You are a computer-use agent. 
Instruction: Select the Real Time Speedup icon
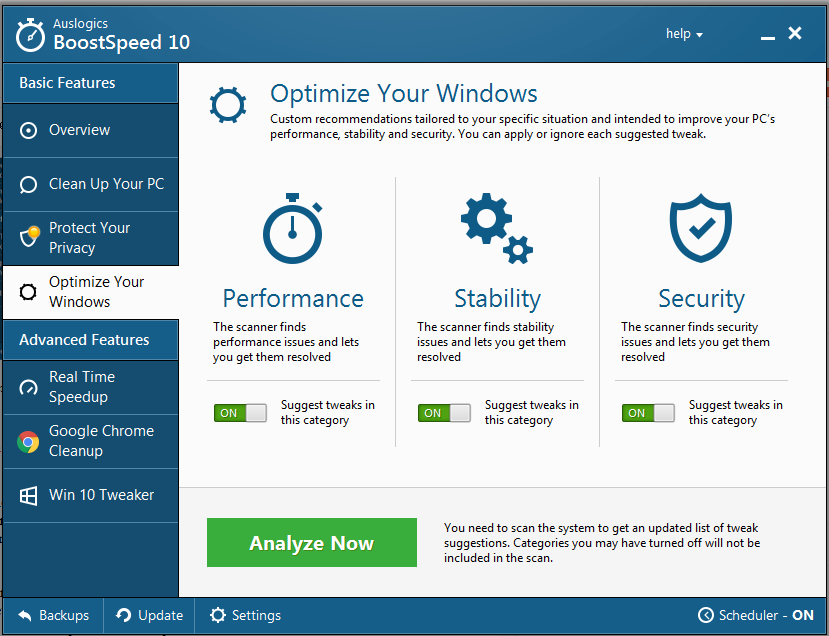pos(30,387)
